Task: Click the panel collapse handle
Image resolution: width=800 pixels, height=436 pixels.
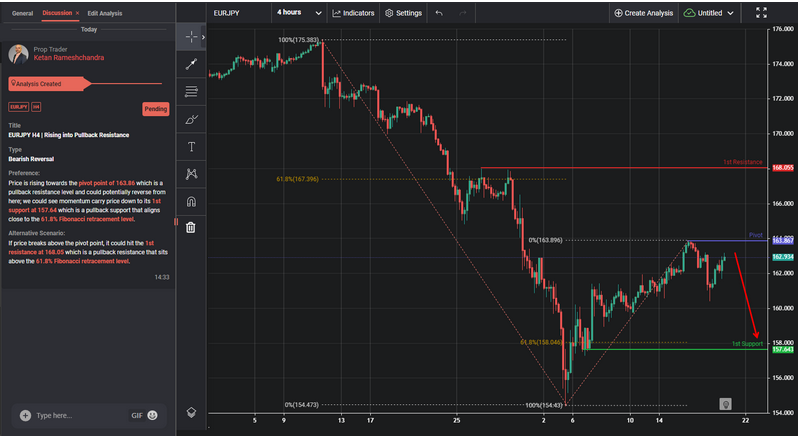Action: 176,222
